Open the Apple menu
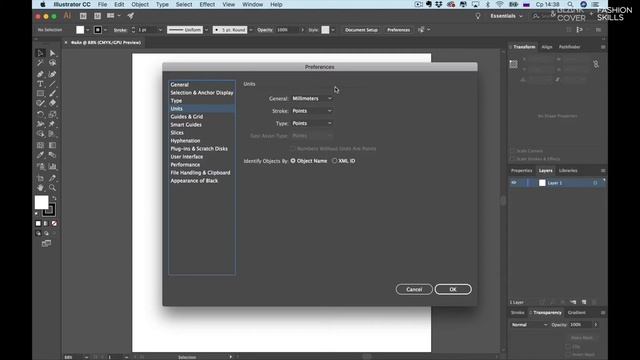The image size is (640, 360). (43, 4)
